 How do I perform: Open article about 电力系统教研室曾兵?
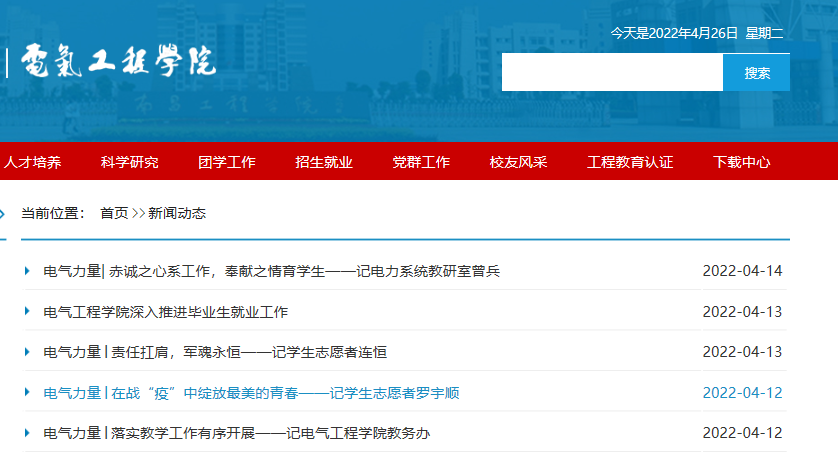click(x=271, y=271)
